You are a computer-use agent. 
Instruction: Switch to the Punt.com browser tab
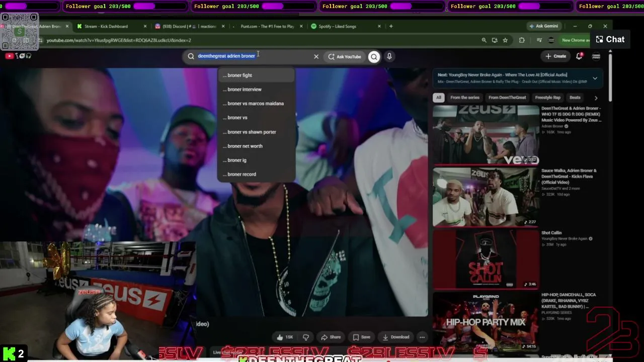click(x=267, y=26)
